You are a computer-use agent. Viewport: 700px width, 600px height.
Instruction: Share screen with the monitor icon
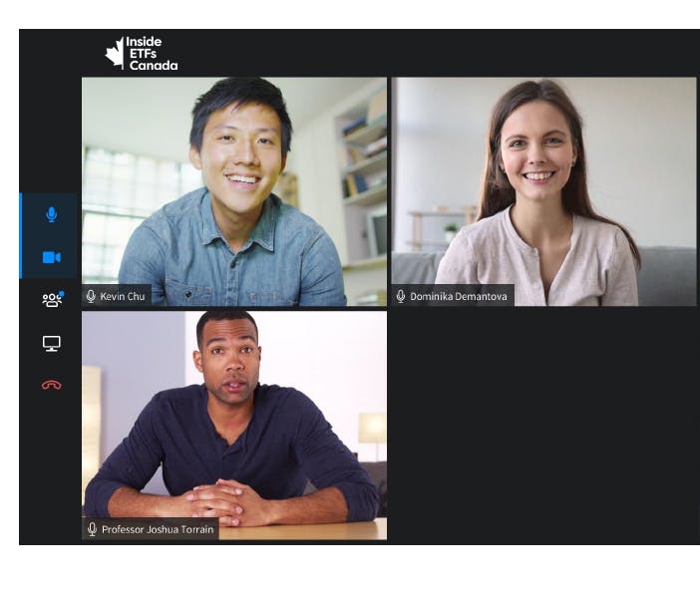[52, 344]
